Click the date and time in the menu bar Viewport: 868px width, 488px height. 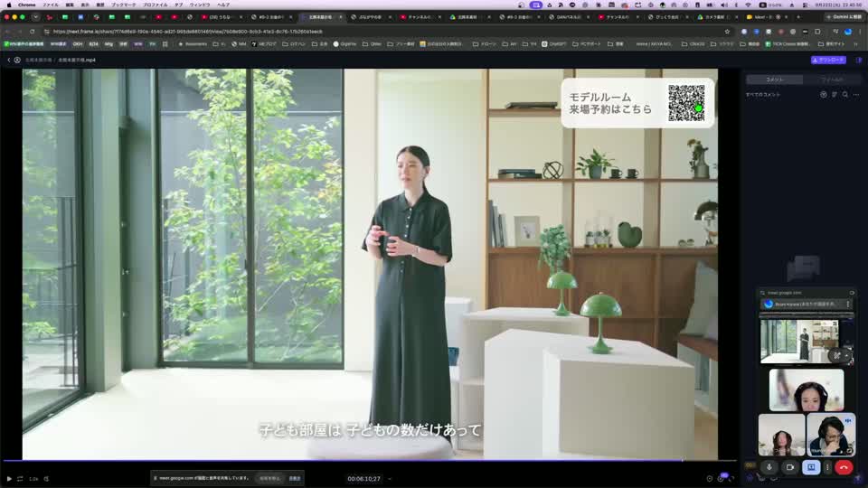coord(839,5)
